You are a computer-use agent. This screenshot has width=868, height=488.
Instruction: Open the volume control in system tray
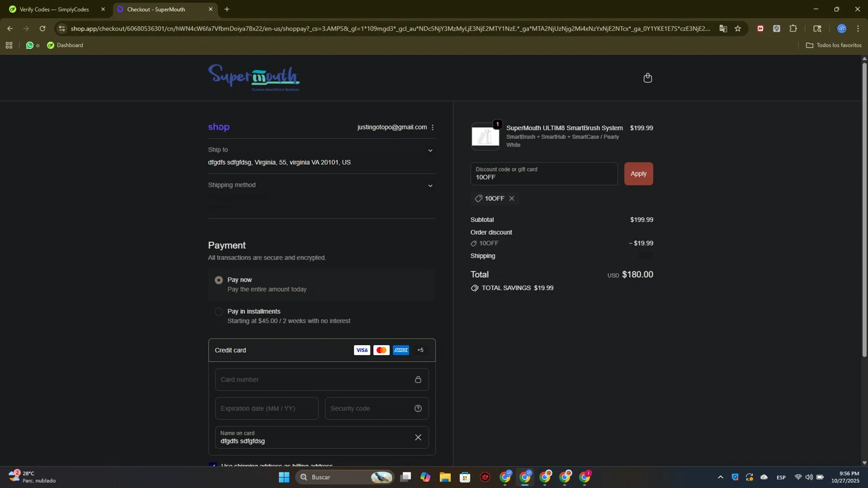(809, 477)
